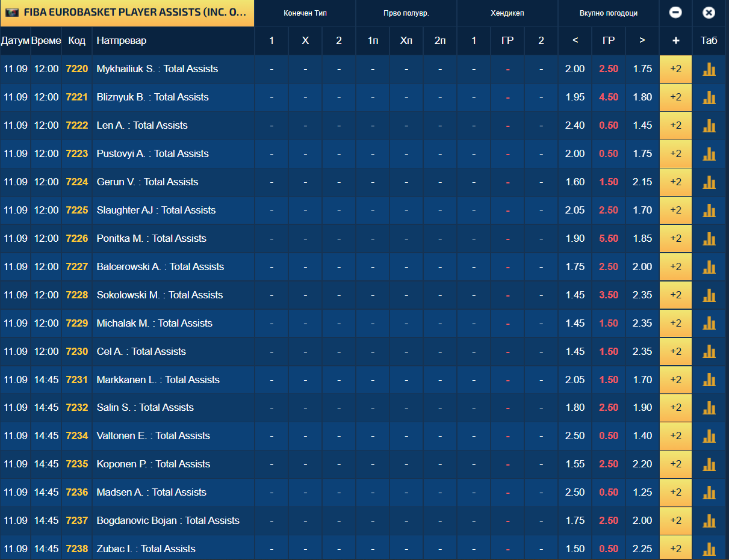Open statistics chart icon for Len A. row
Screen dimensions: 729x560
[709, 126]
